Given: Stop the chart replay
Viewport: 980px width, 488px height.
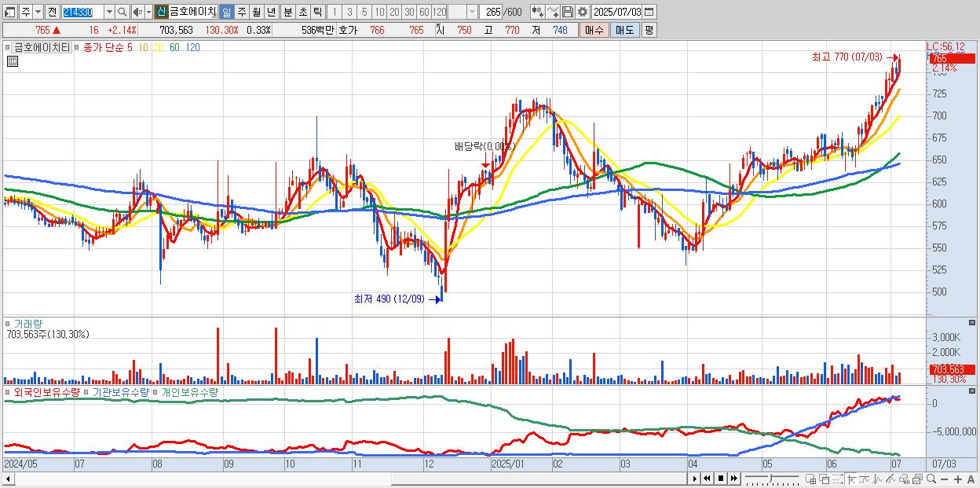Looking at the screenshot, I should point(720,479).
